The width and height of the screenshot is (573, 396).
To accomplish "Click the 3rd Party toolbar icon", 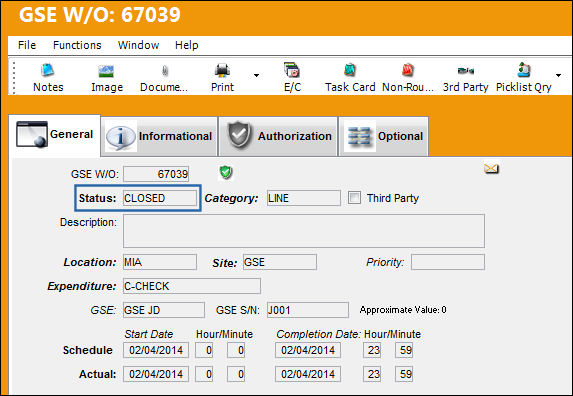I will click(x=466, y=71).
